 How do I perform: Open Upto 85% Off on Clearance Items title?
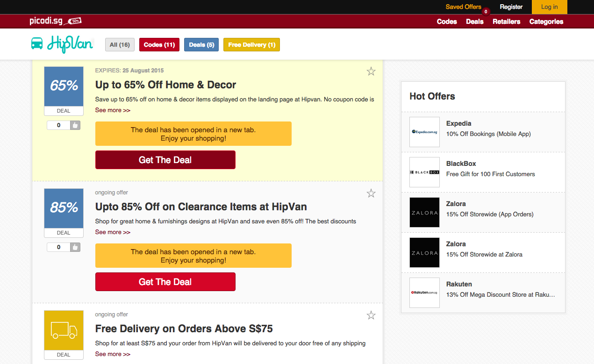click(201, 207)
